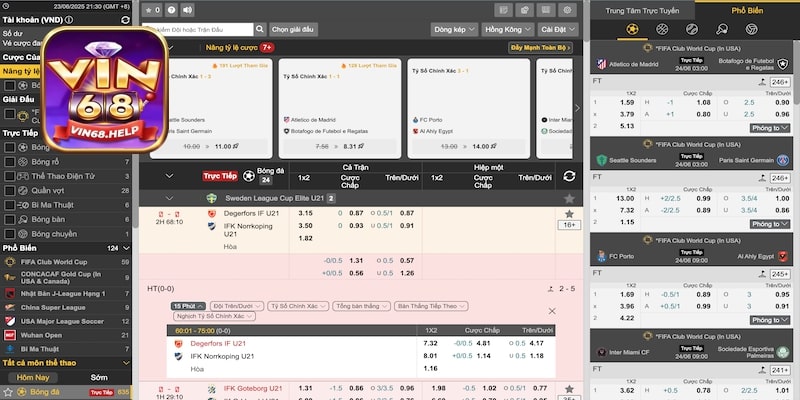The image size is (800, 400).
Task: Click the search magnifier icon
Action: pyautogui.click(x=260, y=29)
